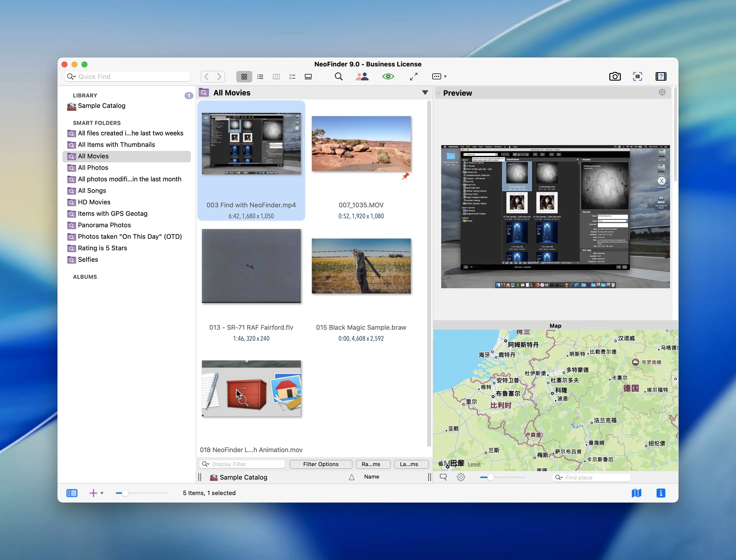Click the Find place field

[592, 478]
